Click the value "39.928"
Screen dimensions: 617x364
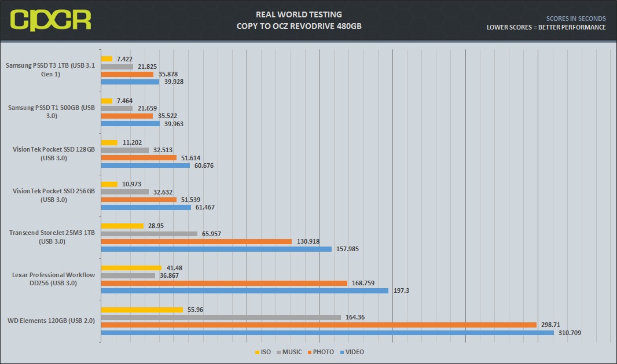coord(174,82)
